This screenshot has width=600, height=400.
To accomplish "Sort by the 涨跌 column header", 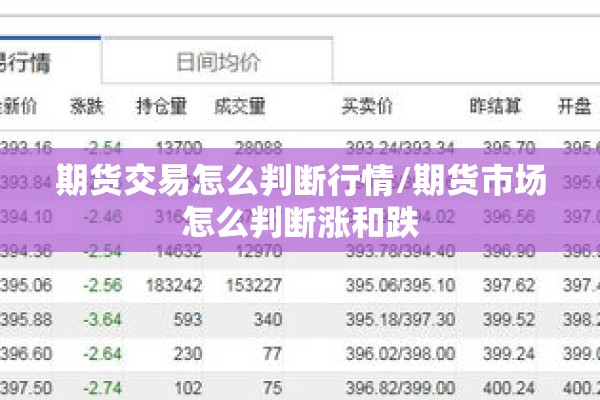I will (87, 106).
